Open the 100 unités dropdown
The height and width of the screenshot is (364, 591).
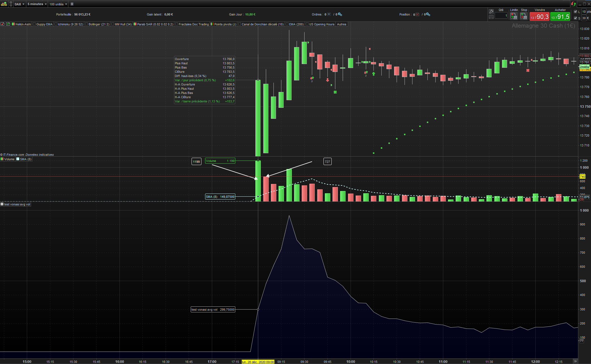58,4
